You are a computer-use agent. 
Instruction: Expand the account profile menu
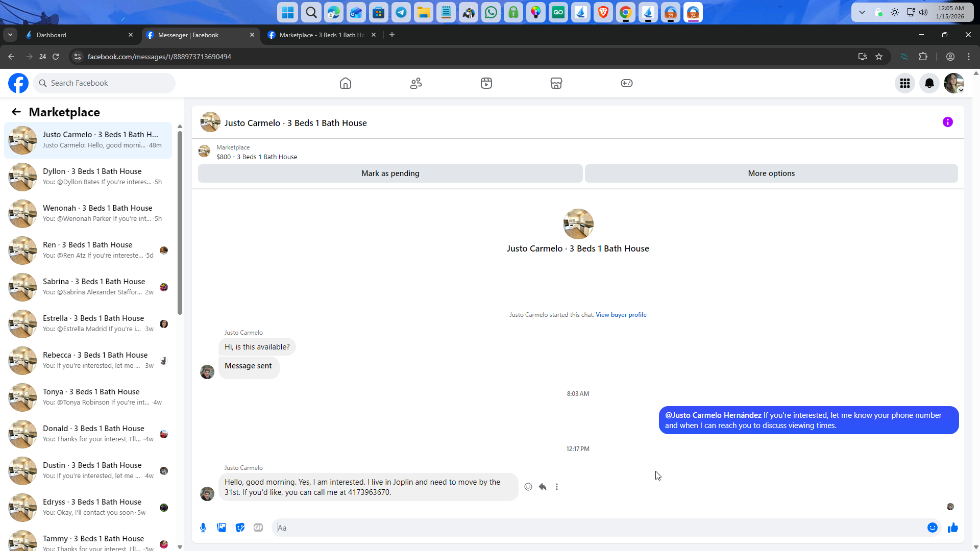click(953, 83)
